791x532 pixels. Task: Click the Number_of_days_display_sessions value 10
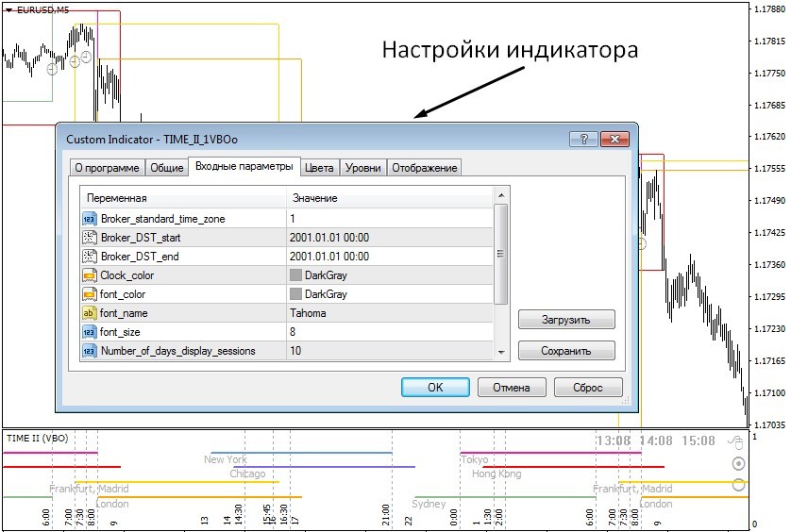tap(295, 351)
